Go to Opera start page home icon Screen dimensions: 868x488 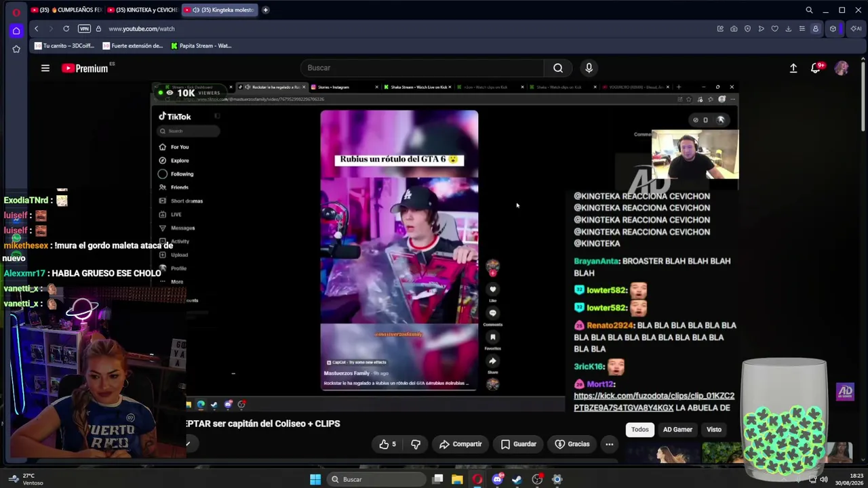point(16,30)
